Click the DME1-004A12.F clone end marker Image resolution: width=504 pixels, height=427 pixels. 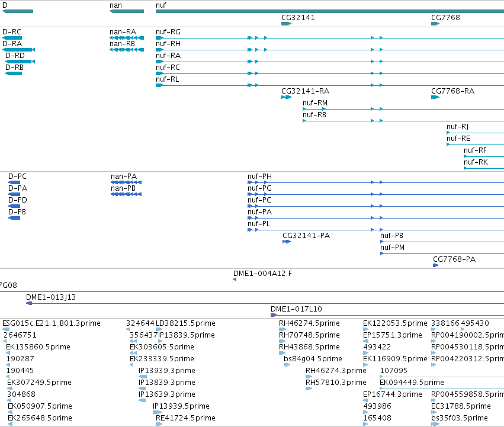235,280
